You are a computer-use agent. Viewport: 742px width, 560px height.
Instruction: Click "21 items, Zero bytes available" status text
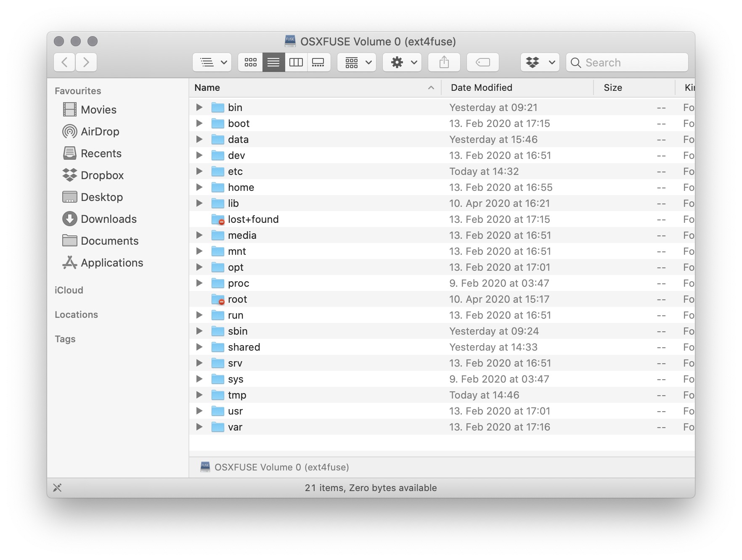tap(371, 488)
